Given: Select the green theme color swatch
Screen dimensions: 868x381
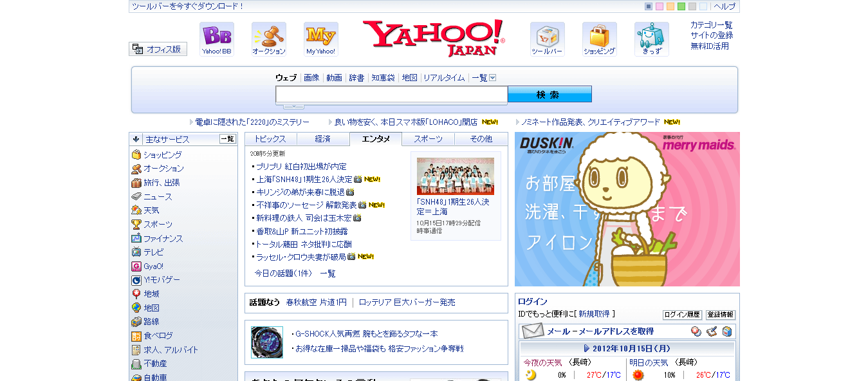Looking at the screenshot, I should (681, 6).
